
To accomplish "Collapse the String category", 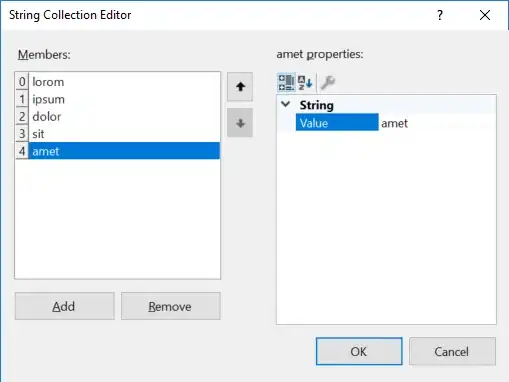I will pyautogui.click(x=286, y=104).
